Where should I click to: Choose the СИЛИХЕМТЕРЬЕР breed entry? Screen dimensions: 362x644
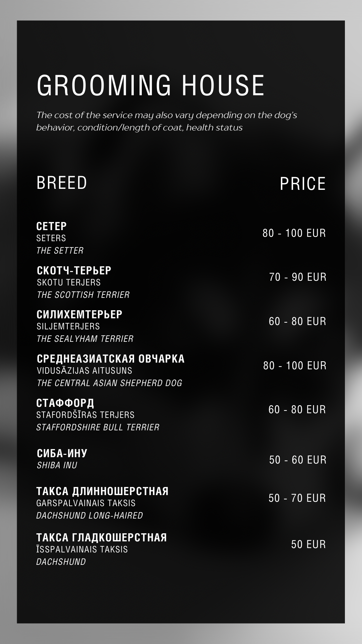coord(79,314)
